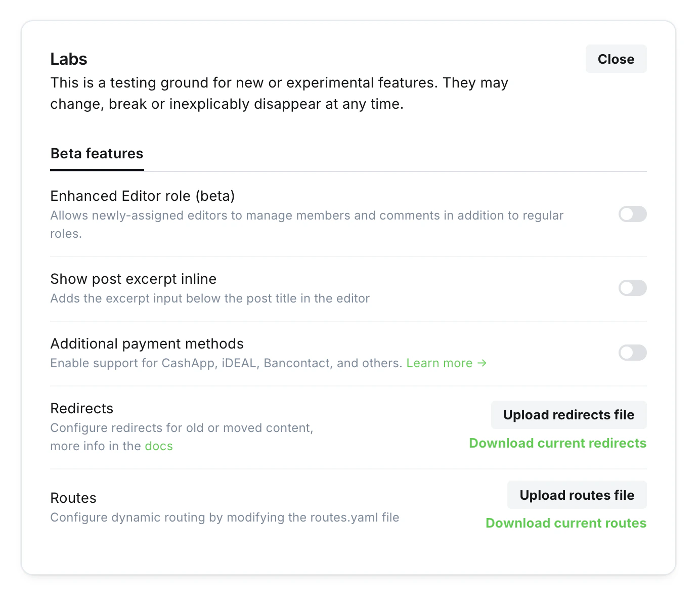Open the redirects docs link
700x604 pixels.
pos(159,446)
